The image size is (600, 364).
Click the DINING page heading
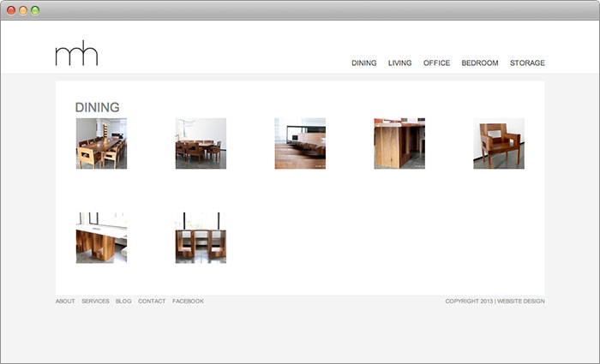coord(97,107)
